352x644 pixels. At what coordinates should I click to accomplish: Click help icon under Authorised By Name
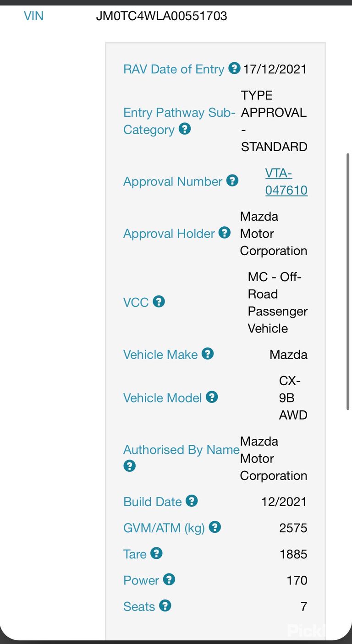pos(130,466)
